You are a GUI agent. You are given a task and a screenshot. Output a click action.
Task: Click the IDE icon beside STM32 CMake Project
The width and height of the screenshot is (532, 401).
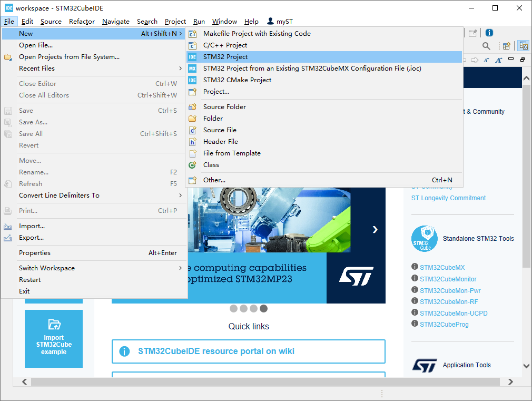coord(192,80)
